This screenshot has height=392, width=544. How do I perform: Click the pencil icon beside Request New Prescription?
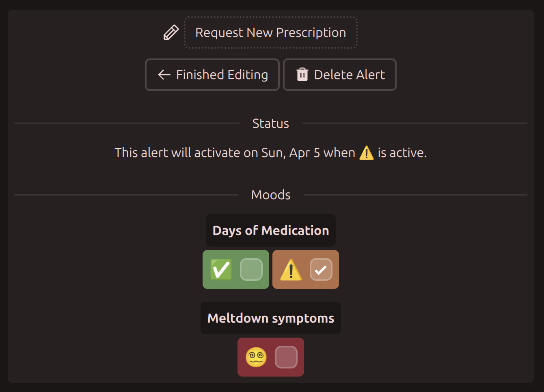click(171, 32)
